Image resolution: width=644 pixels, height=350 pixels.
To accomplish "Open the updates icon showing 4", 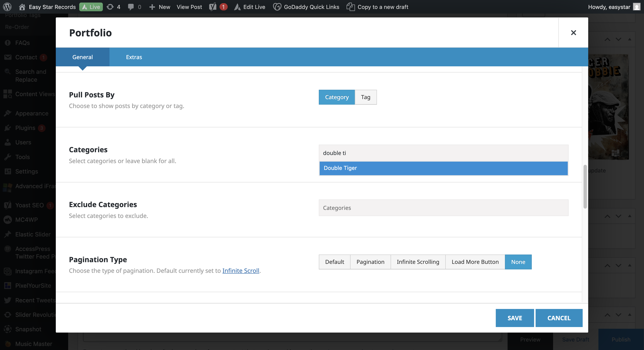I will point(110,7).
